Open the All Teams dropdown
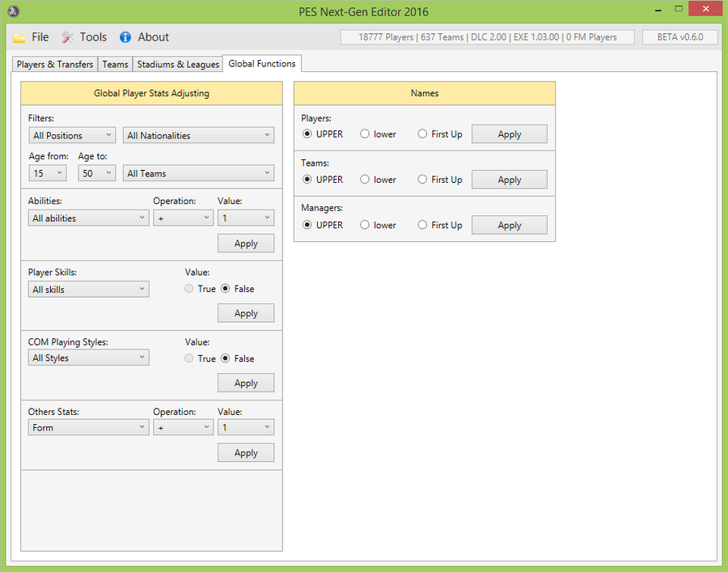The width and height of the screenshot is (728, 572). coord(198,173)
